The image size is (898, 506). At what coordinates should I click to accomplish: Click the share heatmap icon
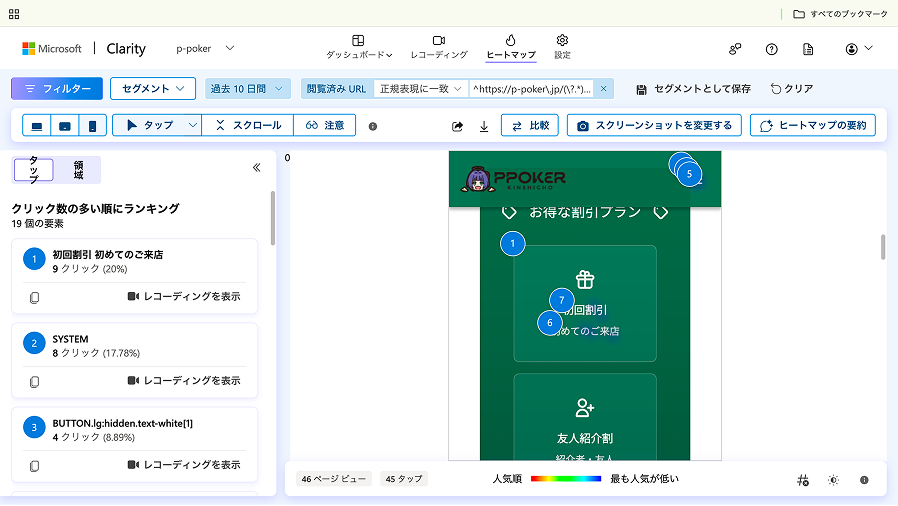coord(457,126)
